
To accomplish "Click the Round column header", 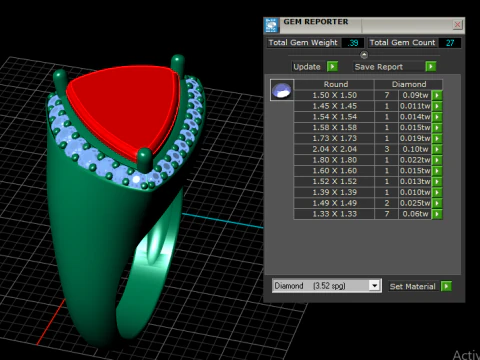I will tap(334, 84).
